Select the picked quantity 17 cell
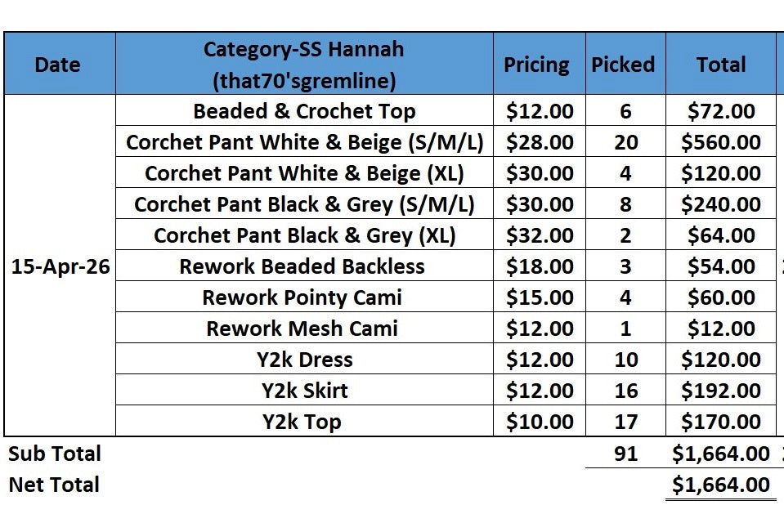 [625, 421]
